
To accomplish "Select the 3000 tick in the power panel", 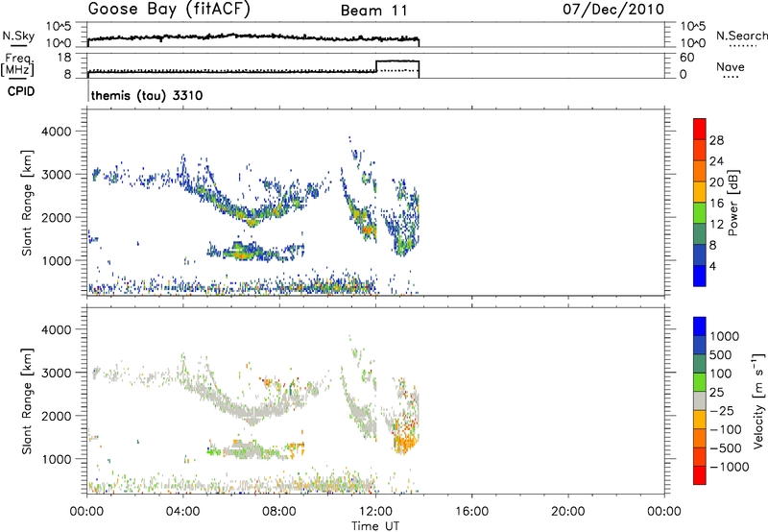I will (59, 175).
